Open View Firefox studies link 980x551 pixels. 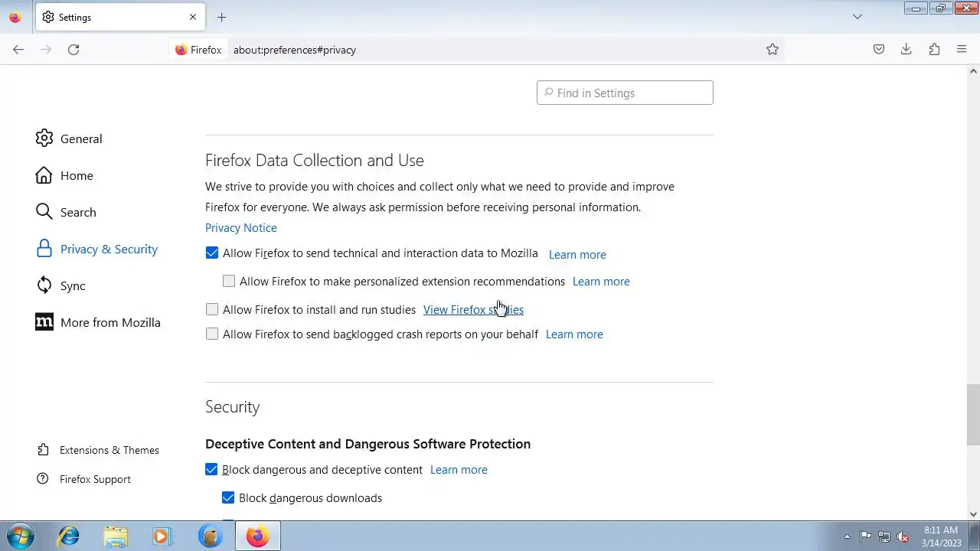pos(473,310)
